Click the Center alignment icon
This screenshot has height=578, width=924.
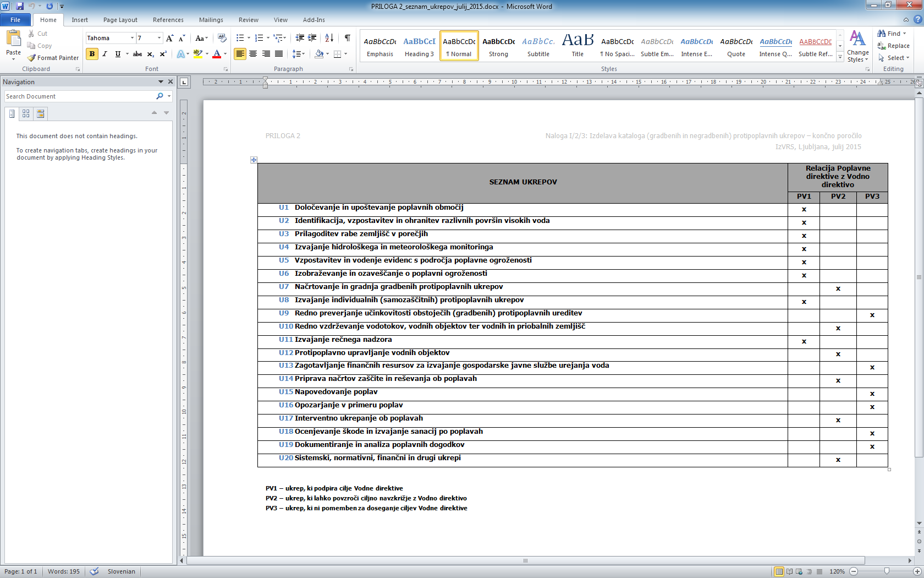(253, 54)
